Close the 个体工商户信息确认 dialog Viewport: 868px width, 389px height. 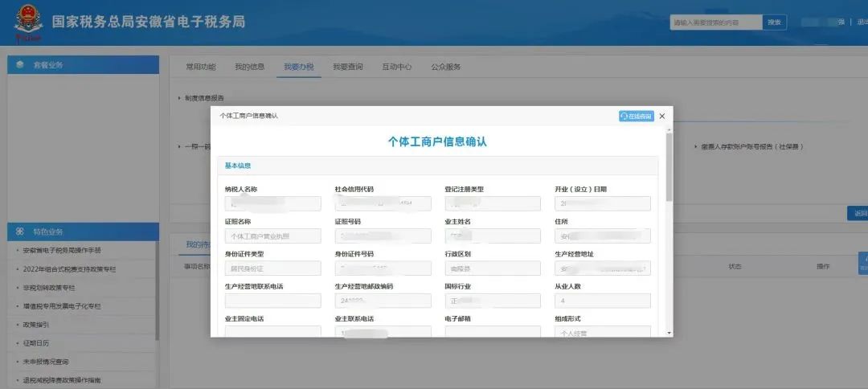(x=662, y=116)
